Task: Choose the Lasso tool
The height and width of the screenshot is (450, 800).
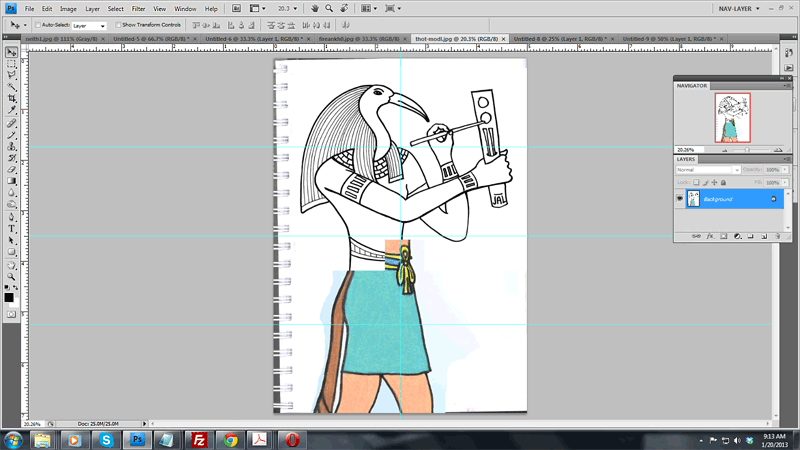Action: pos(12,75)
